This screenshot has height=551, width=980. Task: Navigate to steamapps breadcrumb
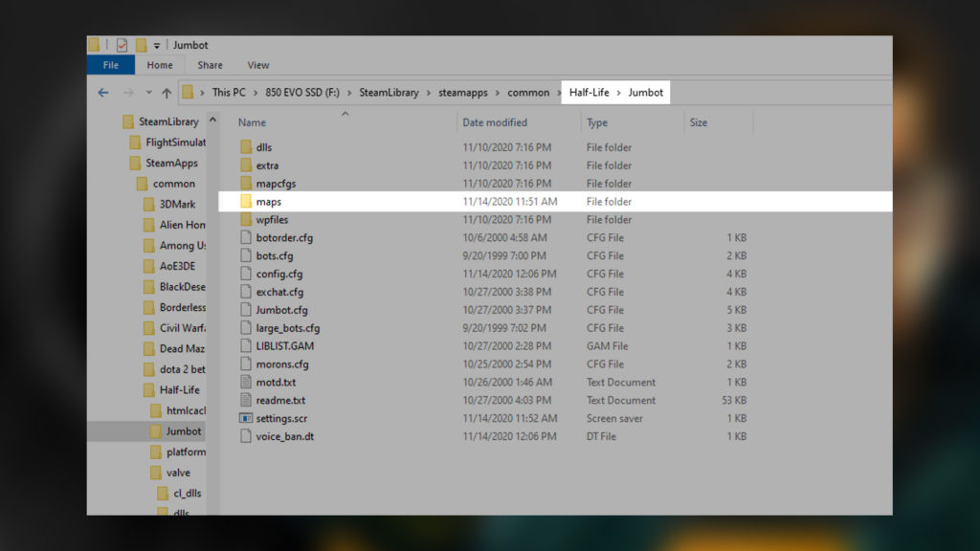[463, 93]
